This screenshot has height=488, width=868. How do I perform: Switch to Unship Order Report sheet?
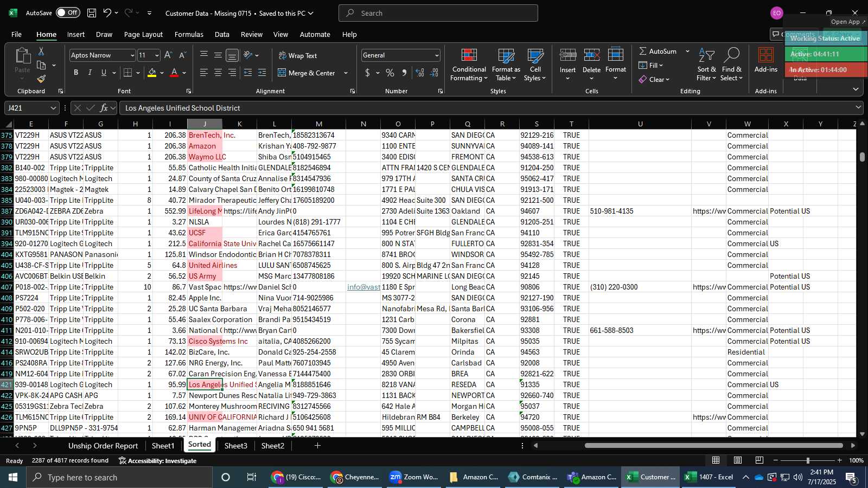tap(103, 446)
